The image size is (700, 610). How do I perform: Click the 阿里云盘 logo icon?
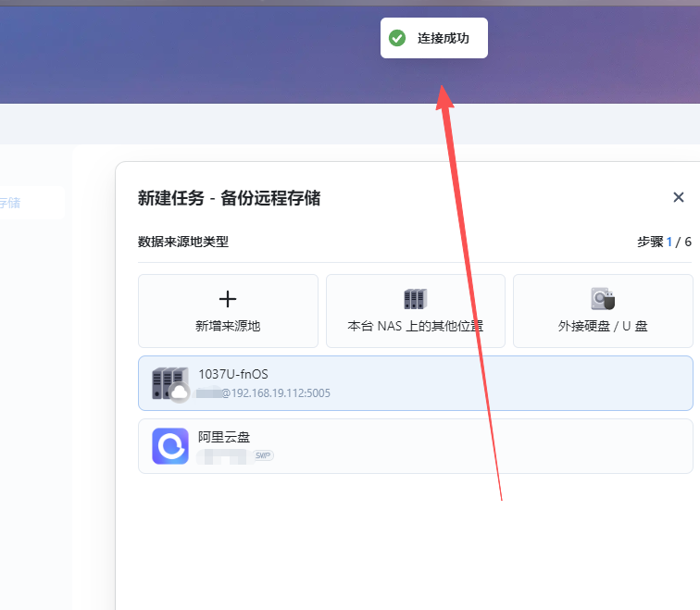pos(170,446)
